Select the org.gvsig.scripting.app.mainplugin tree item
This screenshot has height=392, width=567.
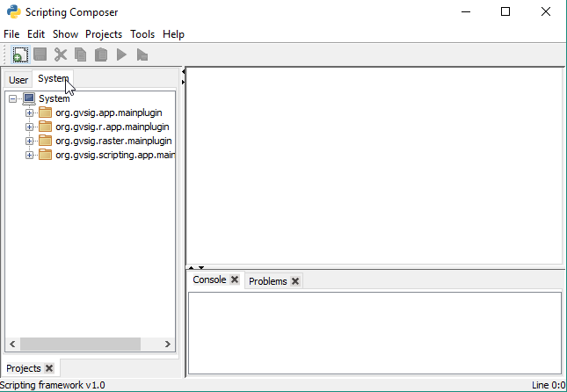coord(114,155)
